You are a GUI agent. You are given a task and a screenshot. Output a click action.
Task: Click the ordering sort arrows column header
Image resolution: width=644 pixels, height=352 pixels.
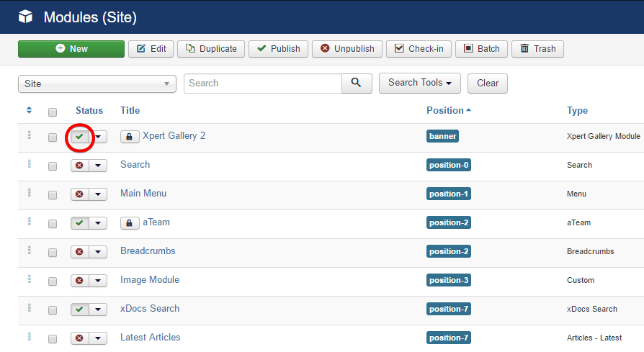pyautogui.click(x=30, y=110)
